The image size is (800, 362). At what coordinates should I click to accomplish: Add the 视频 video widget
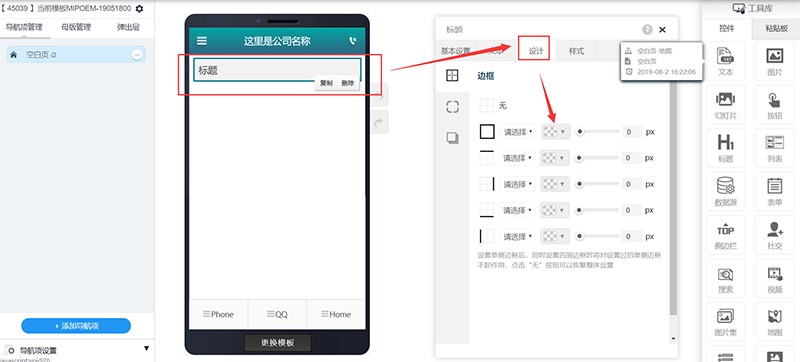[774, 278]
